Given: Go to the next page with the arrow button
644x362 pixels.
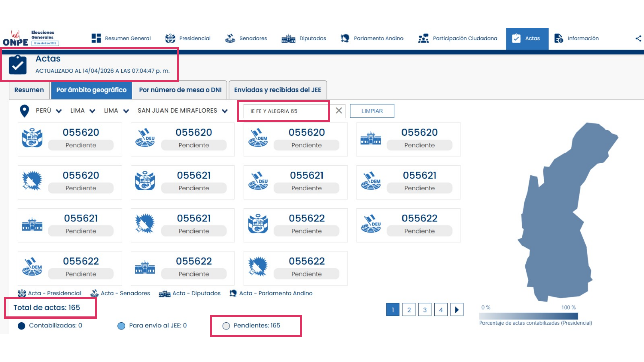Looking at the screenshot, I should click(457, 310).
